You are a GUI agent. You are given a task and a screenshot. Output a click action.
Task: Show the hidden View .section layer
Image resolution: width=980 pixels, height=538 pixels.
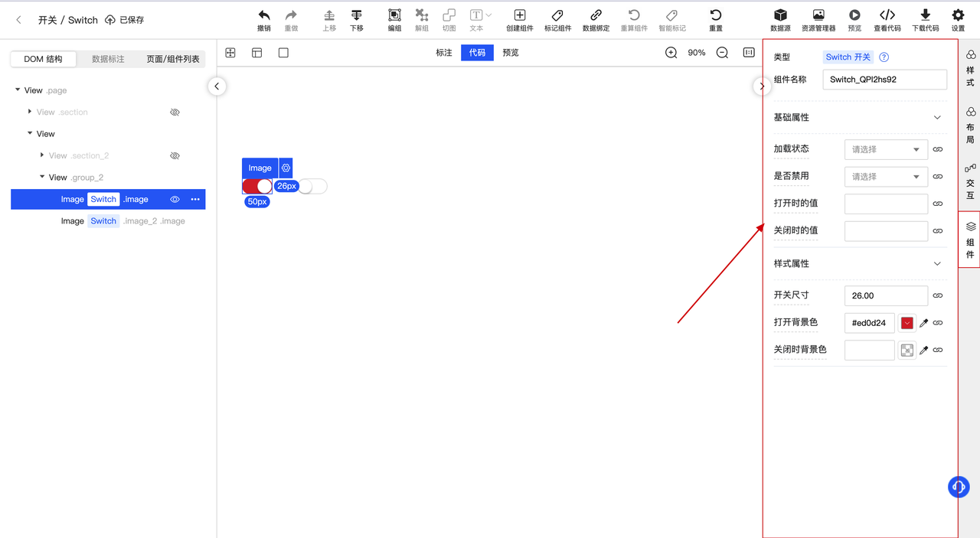175,112
